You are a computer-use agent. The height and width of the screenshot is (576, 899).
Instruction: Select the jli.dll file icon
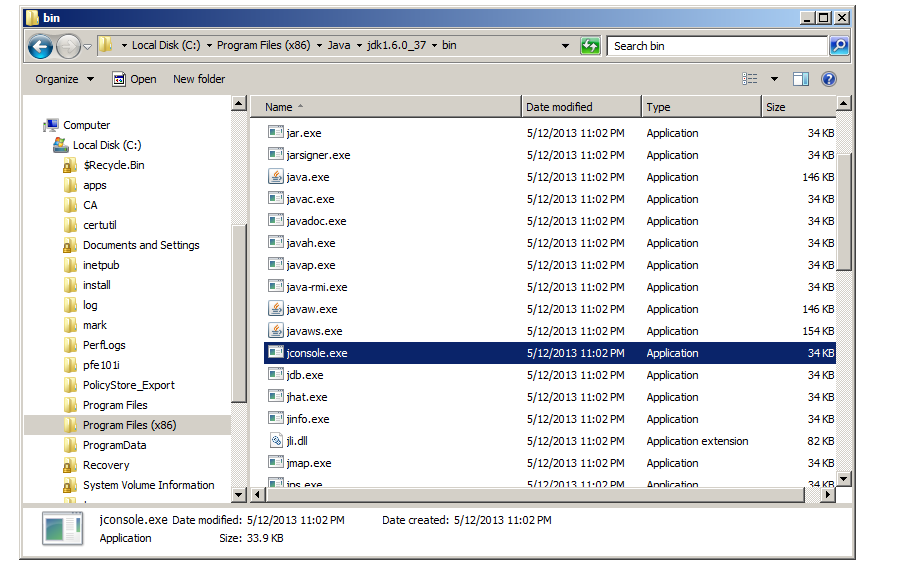[x=276, y=440]
